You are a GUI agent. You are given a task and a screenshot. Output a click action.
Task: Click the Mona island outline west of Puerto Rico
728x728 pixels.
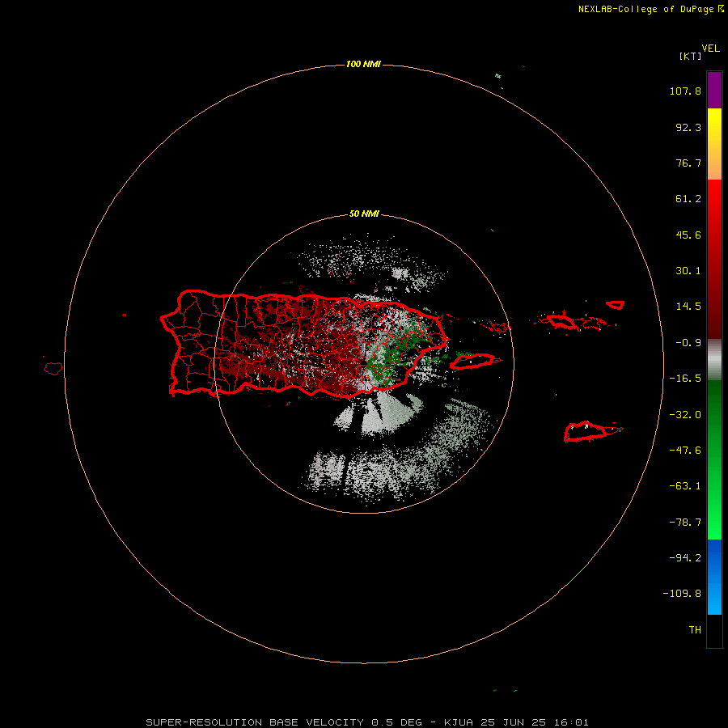(x=53, y=369)
